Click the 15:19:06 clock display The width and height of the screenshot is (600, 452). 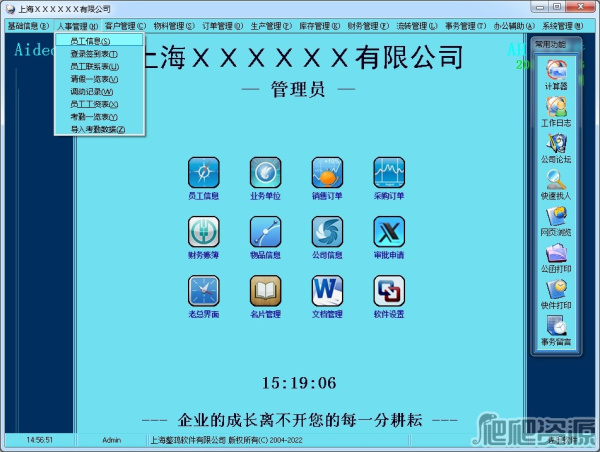pos(299,383)
